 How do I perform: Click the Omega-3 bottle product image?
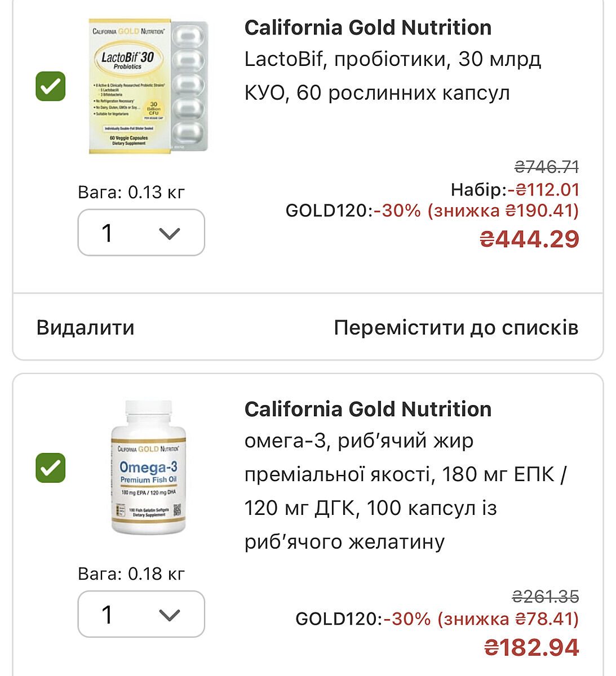[148, 468]
